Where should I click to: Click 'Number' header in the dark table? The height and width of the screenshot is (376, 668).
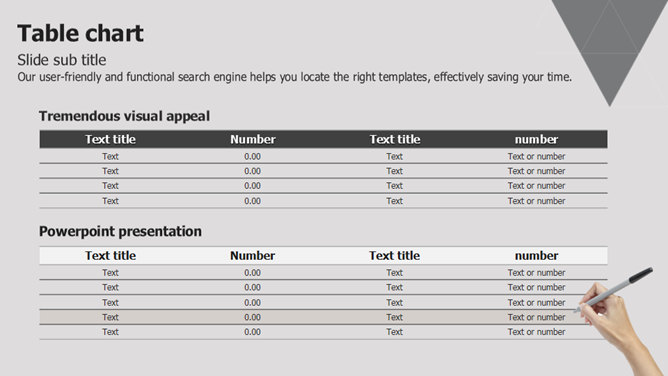tap(253, 139)
